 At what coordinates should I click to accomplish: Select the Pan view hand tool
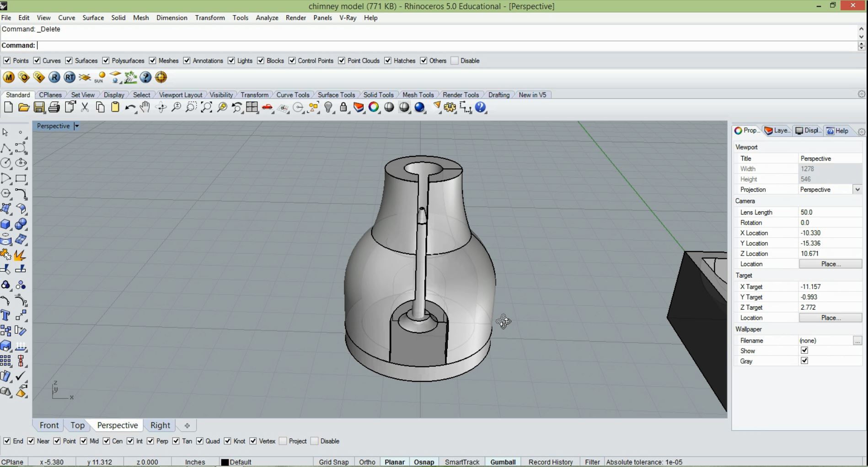[145, 107]
